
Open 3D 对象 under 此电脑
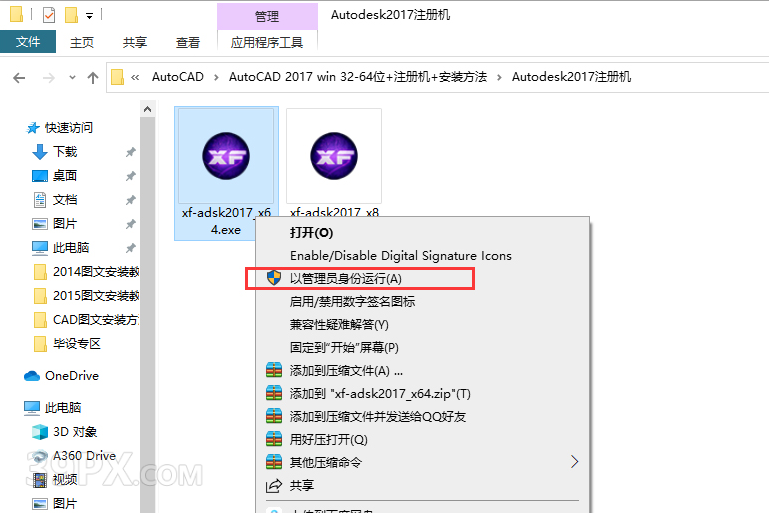[75, 432]
